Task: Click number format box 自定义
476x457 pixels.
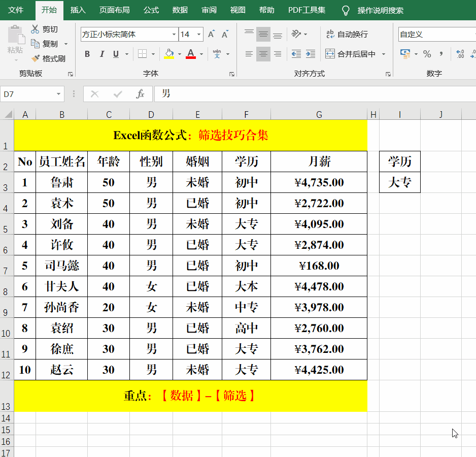Action: point(436,35)
